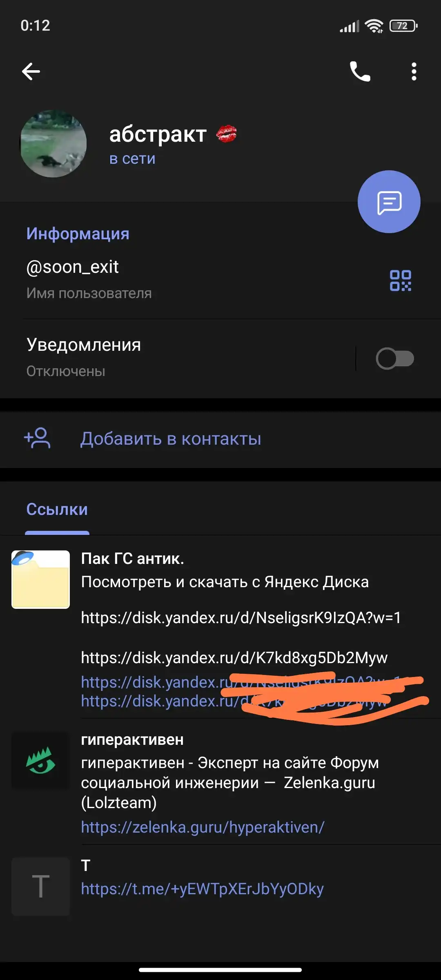Go back using the arrow icon
The height and width of the screenshot is (980, 441).
point(31,71)
